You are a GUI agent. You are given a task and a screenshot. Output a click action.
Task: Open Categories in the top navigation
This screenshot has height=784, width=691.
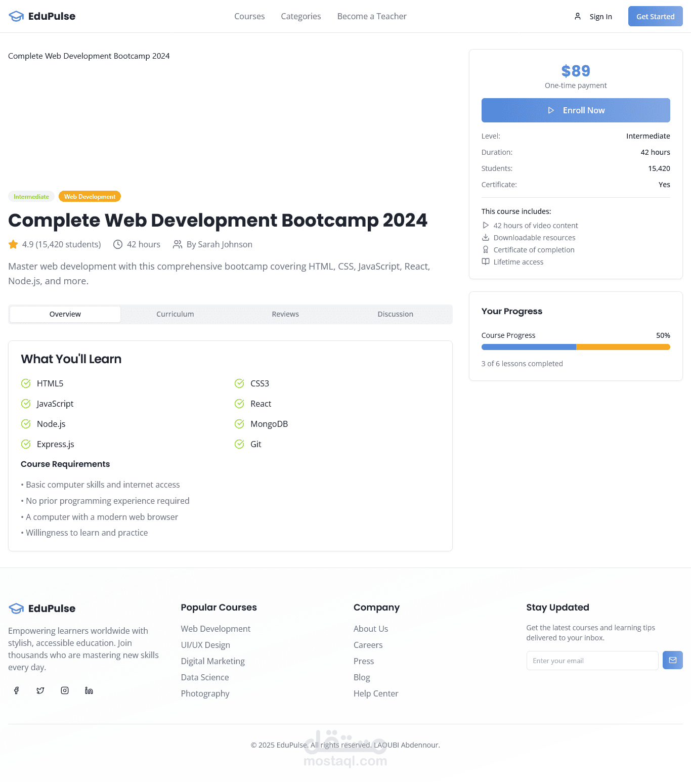pos(301,16)
